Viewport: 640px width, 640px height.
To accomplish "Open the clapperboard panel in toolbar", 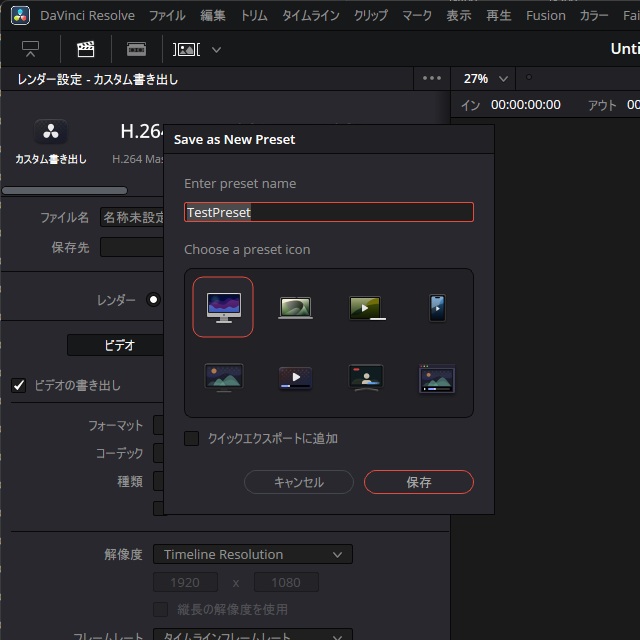I will 86,49.
